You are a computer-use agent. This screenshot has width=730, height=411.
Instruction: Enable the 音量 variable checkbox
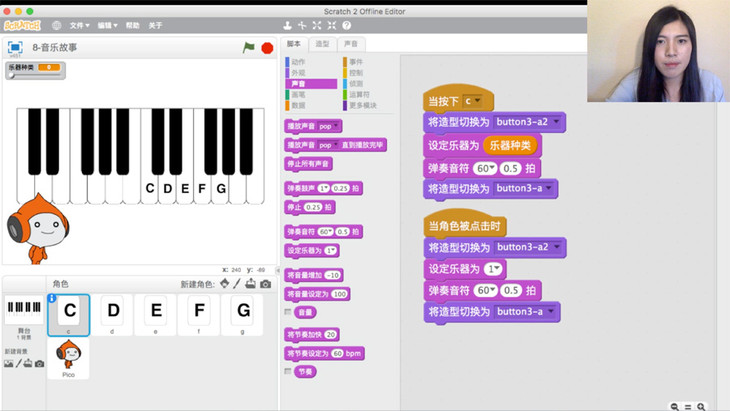click(288, 313)
